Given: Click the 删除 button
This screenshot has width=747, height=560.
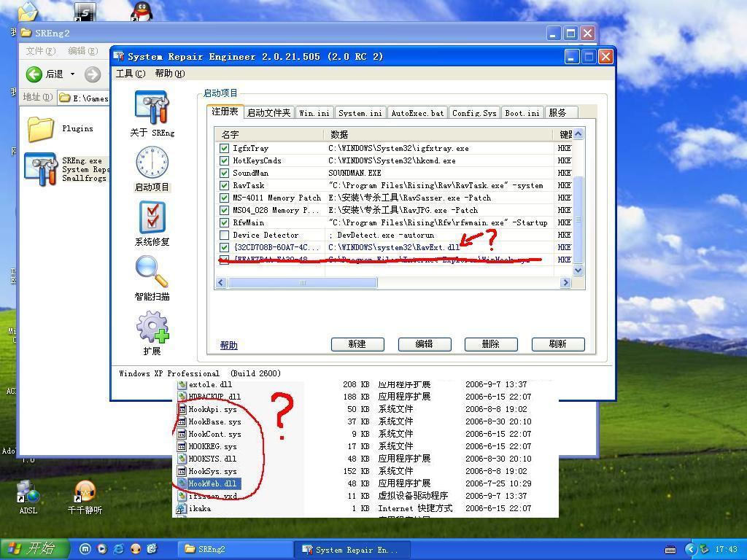Looking at the screenshot, I should (x=491, y=344).
